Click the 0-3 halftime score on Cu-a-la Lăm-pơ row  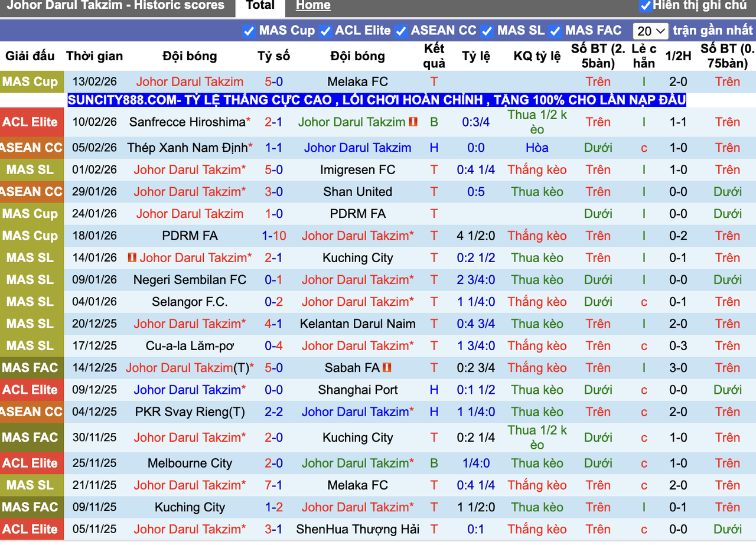tap(678, 345)
